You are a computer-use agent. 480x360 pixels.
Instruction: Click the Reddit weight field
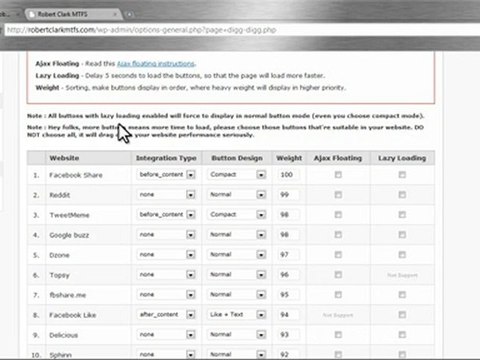pos(288,195)
